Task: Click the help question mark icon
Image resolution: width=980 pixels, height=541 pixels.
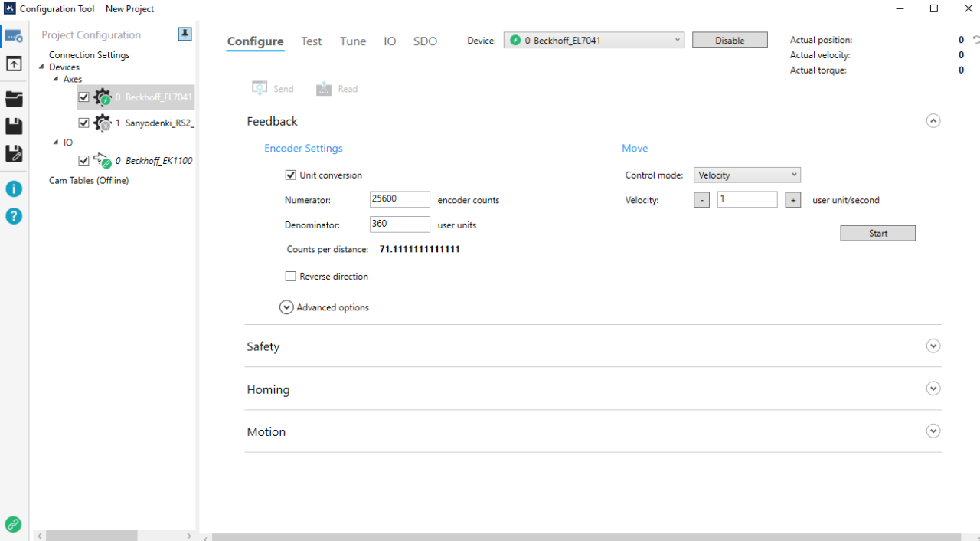Action: tap(14, 216)
